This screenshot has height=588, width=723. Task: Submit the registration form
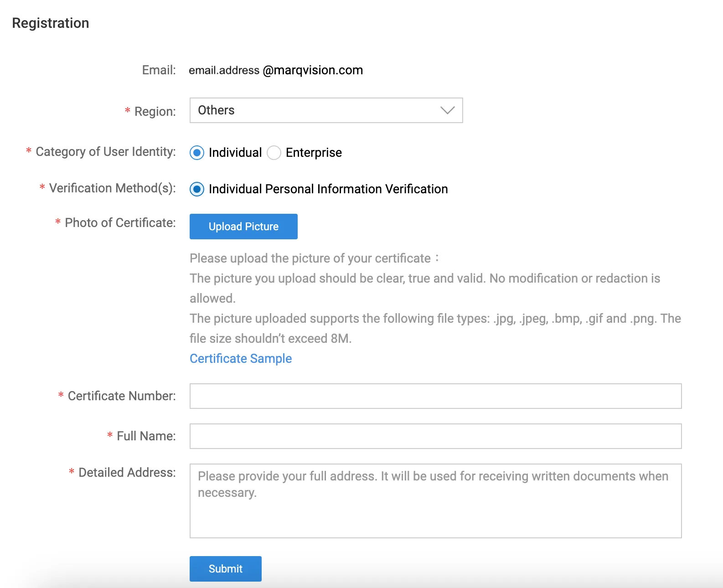226,569
